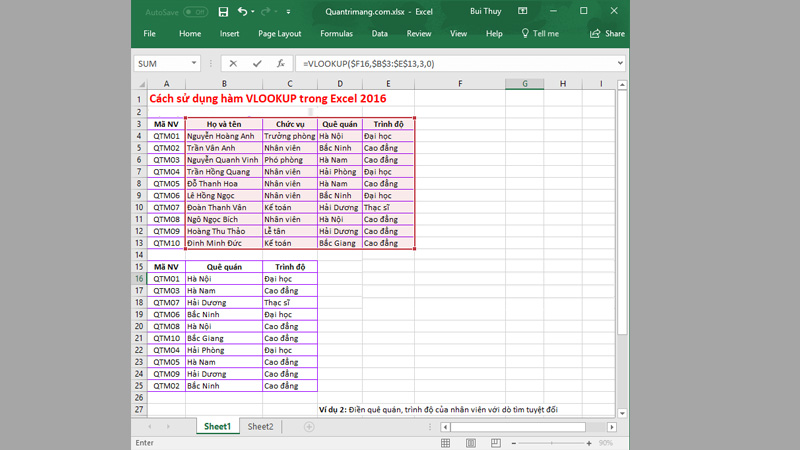Cancel the formula entry with X

233,63
